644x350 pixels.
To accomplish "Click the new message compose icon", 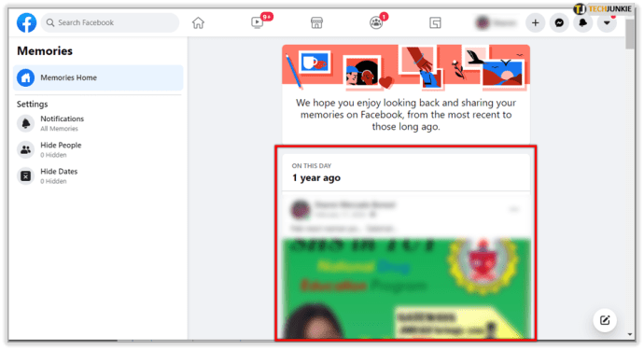I will coord(605,320).
